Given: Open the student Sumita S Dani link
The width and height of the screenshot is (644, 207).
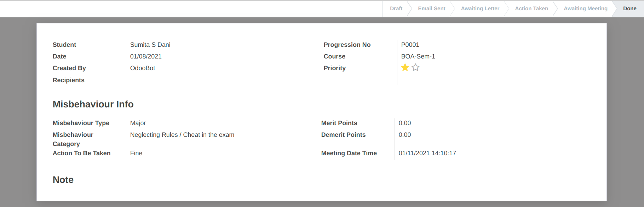Looking at the screenshot, I should pos(150,45).
